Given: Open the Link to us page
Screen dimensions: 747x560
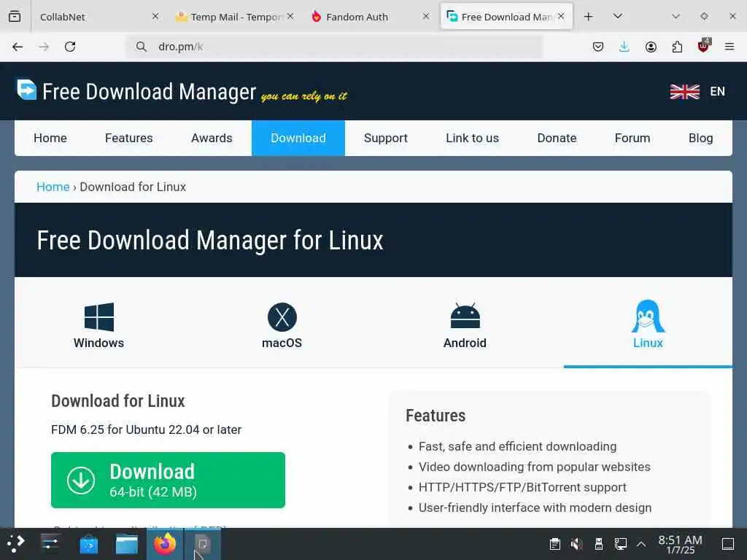Looking at the screenshot, I should pyautogui.click(x=472, y=138).
